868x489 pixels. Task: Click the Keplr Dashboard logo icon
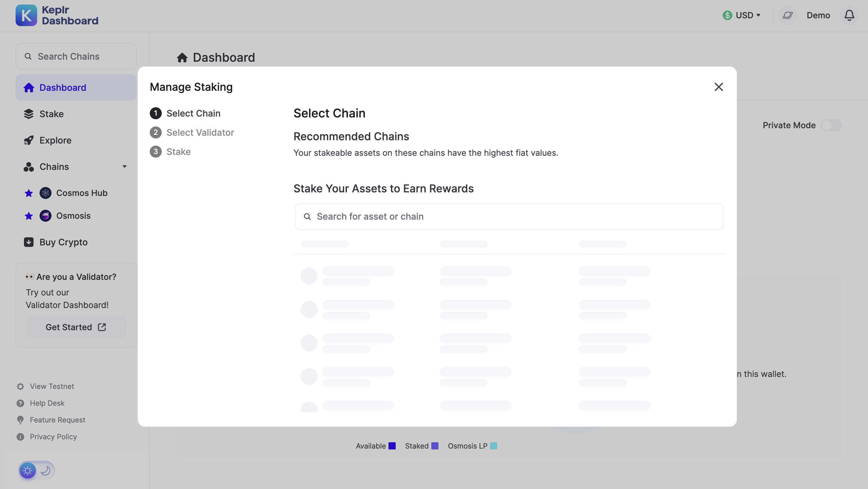point(26,15)
